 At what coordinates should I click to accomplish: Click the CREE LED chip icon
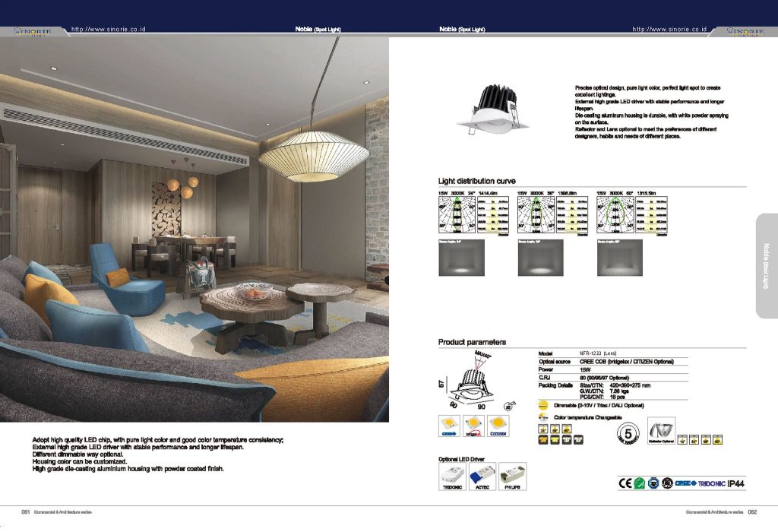coord(451,426)
